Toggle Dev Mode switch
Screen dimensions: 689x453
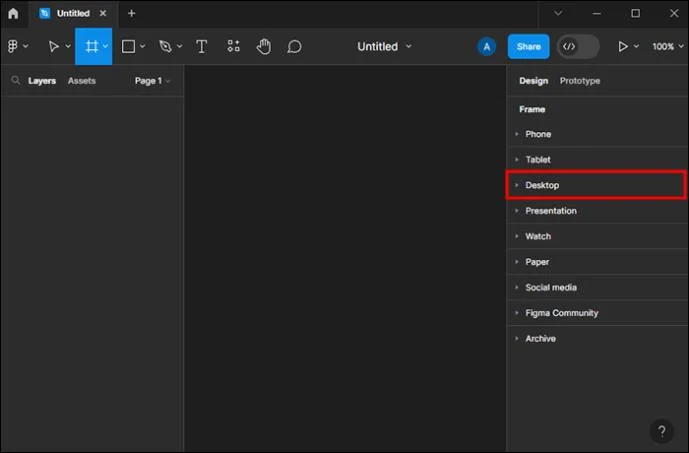578,46
